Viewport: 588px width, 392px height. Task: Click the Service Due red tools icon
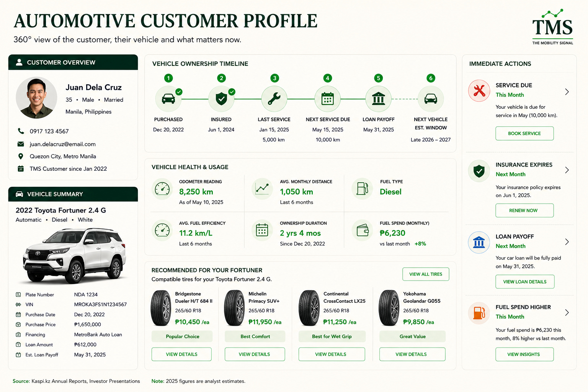(x=479, y=91)
